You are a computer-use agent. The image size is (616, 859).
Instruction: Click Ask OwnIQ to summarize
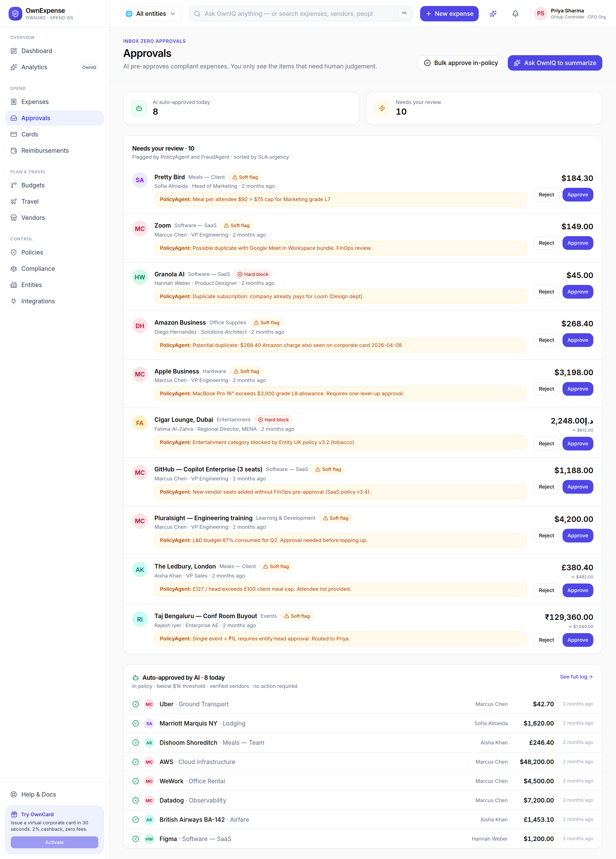pyautogui.click(x=555, y=63)
